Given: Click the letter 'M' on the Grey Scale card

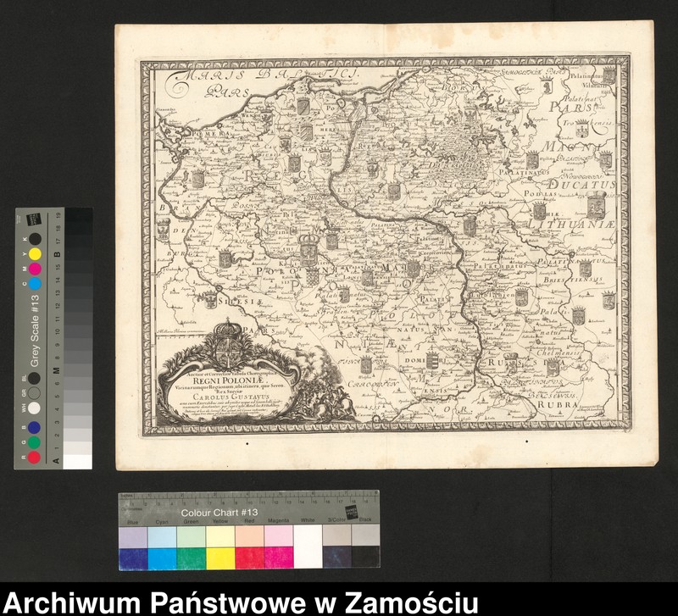Looking at the screenshot, I should pos(56,370).
